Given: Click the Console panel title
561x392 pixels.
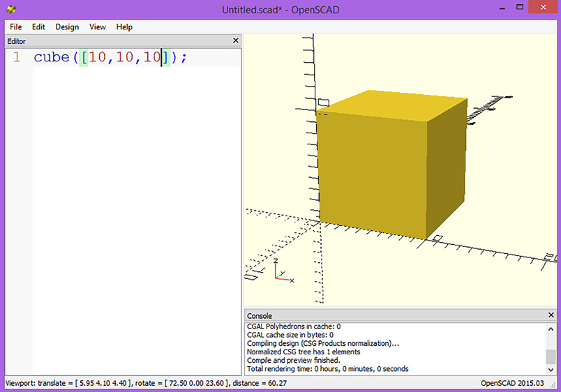Looking at the screenshot, I should 260,316.
